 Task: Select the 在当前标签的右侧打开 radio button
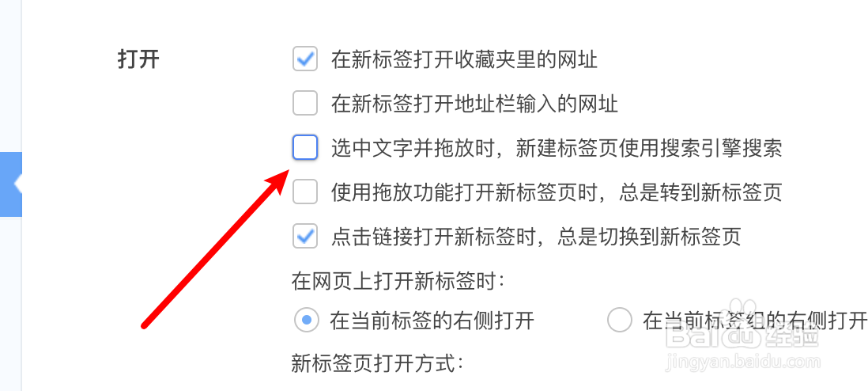(306, 320)
